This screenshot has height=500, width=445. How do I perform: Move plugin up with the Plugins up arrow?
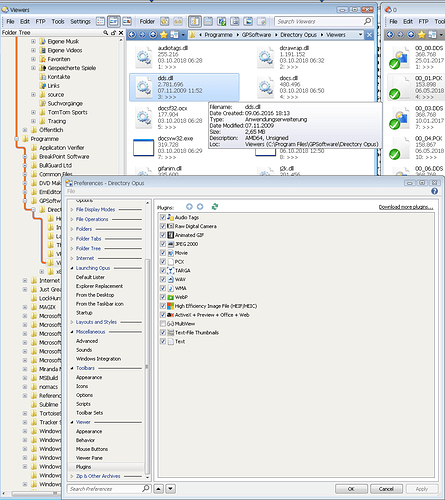pos(189,207)
